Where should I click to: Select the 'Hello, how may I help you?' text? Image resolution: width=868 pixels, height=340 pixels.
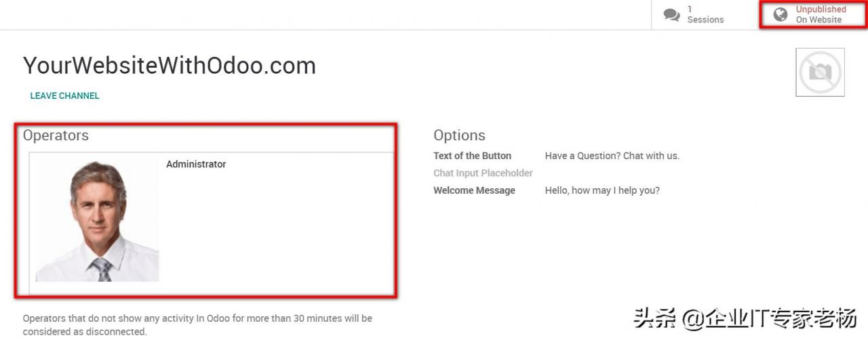click(601, 190)
